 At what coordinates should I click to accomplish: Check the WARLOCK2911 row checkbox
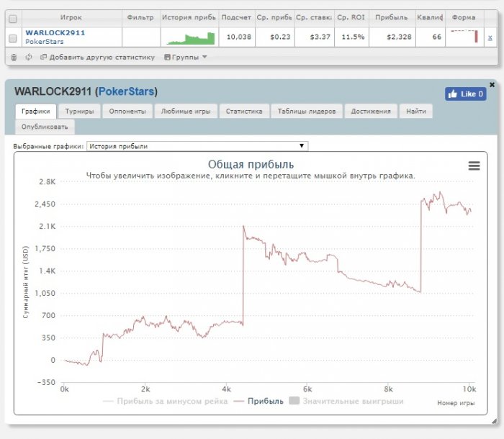pos(13,38)
